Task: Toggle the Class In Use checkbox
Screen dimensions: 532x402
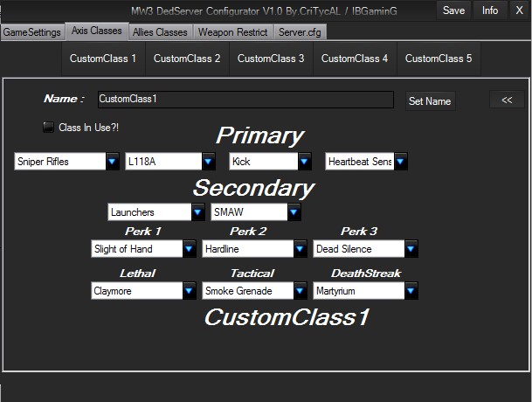Action: pyautogui.click(x=49, y=127)
